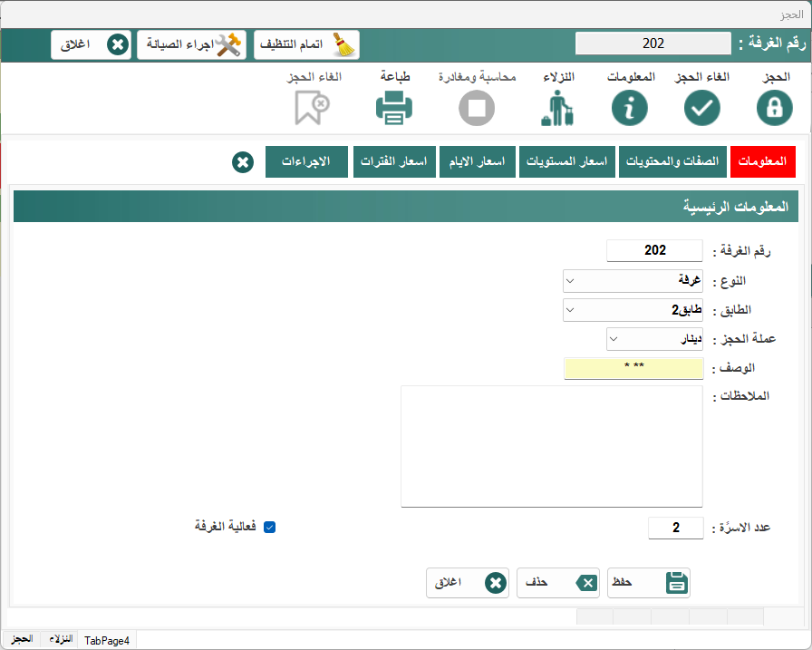Click the عملة الحجز label
Screen dimensions: 812x650
(744, 339)
